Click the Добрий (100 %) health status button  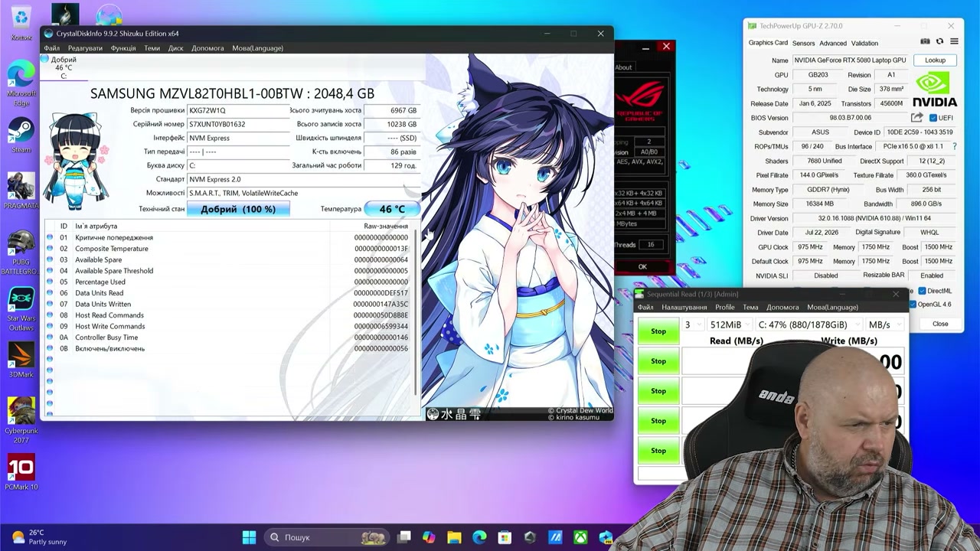[238, 209]
